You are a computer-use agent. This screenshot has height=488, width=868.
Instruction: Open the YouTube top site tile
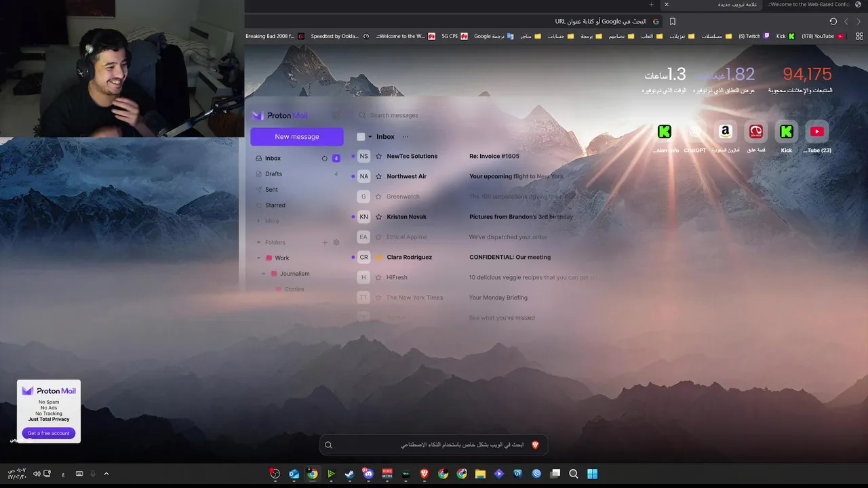(x=816, y=131)
